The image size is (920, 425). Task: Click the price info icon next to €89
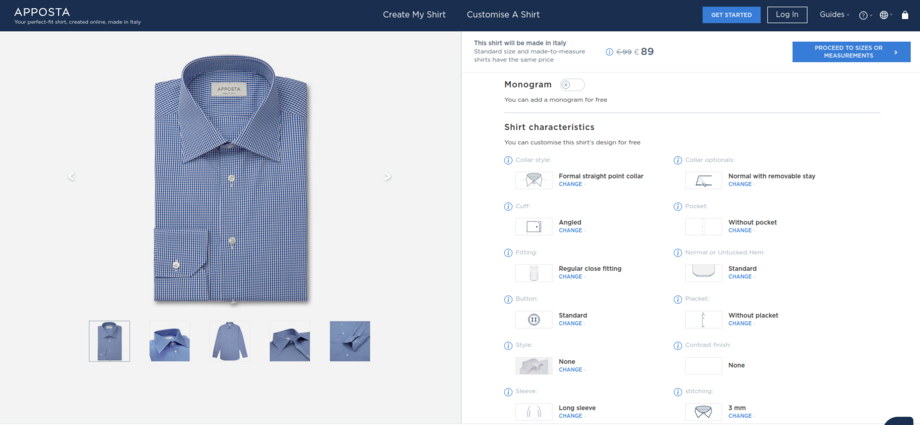click(x=610, y=51)
